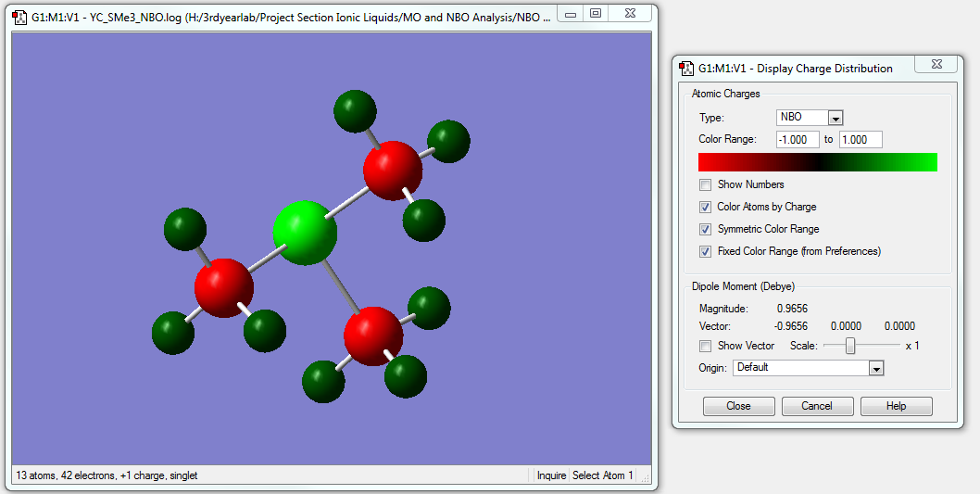The height and width of the screenshot is (494, 980).
Task: Enable the Show Numbers checkbox
Action: [x=706, y=184]
